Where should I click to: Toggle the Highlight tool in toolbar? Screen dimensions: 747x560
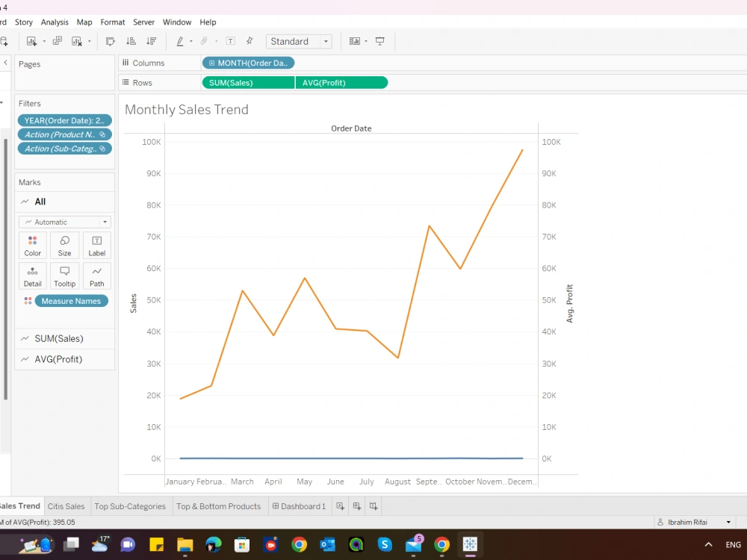pos(180,41)
